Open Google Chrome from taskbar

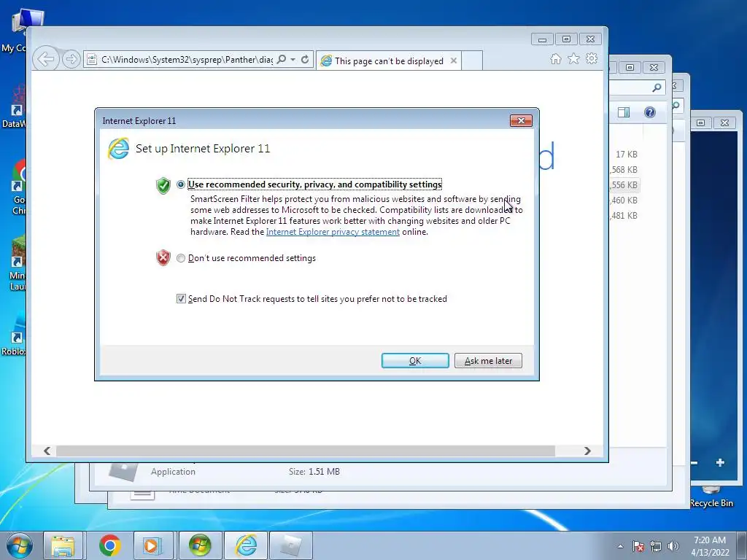click(109, 545)
